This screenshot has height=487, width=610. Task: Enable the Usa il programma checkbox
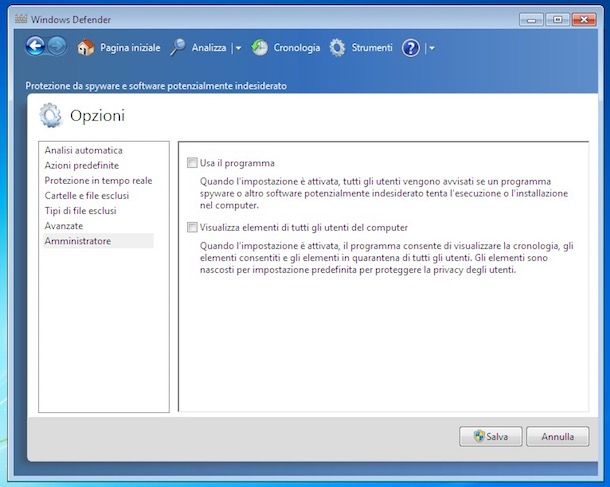(192, 163)
